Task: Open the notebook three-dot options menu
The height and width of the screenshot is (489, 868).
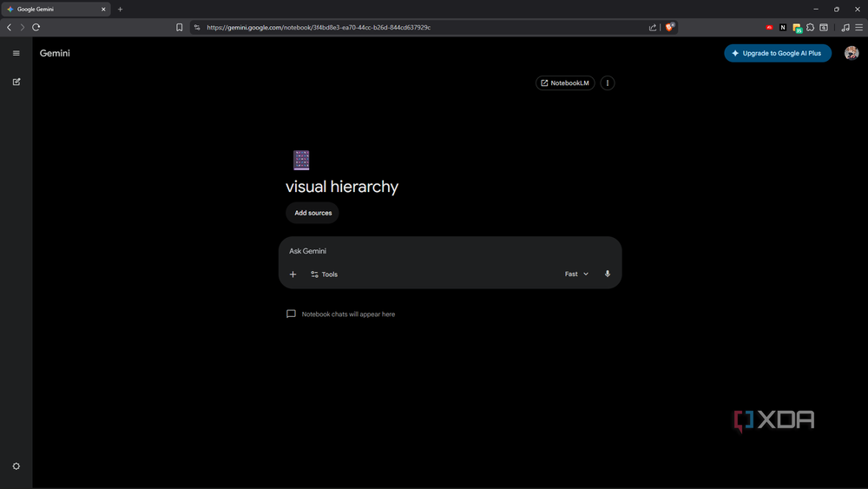Action: 608,83
